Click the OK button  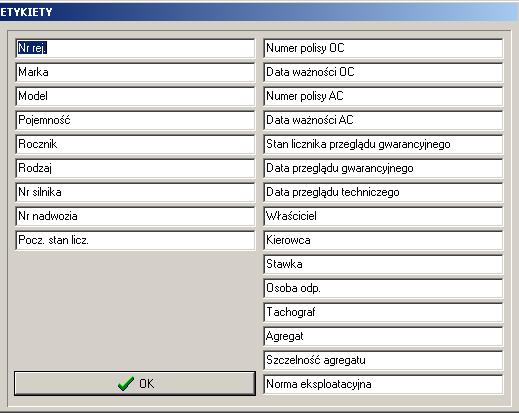pos(135,383)
